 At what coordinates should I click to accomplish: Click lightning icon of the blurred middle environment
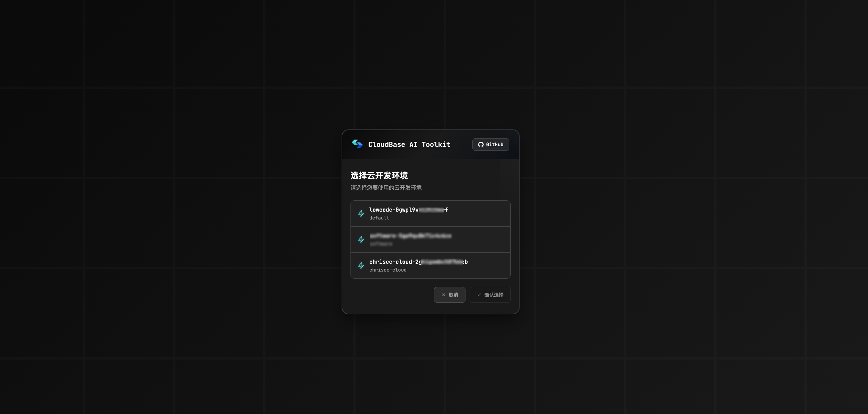coord(361,240)
